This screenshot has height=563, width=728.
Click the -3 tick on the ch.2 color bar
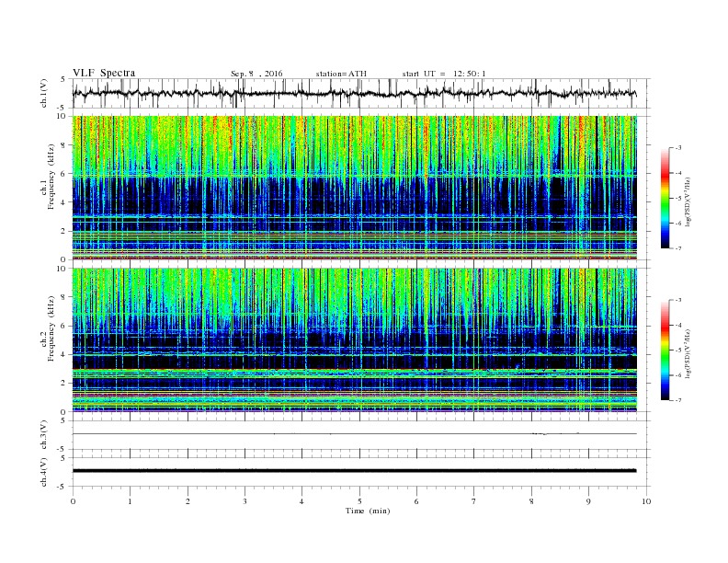pos(677,300)
